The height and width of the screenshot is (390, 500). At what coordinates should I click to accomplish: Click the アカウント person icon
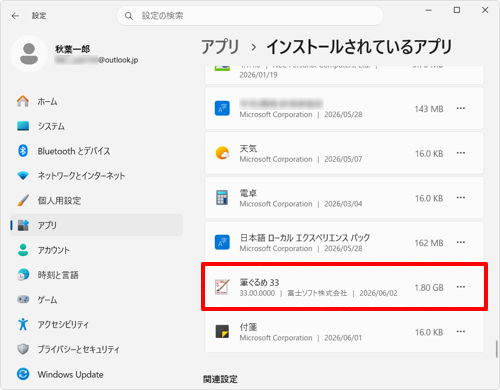(23, 250)
